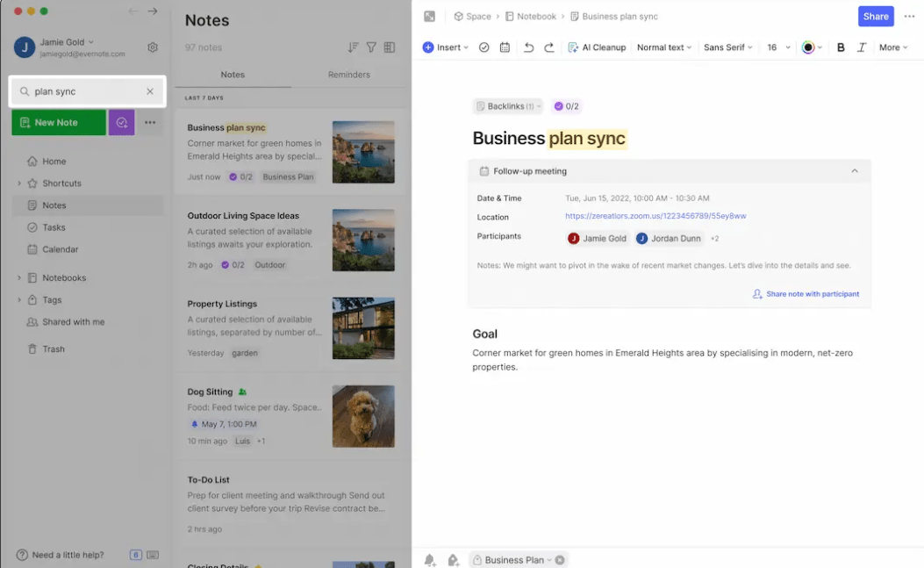This screenshot has height=568, width=924.
Task: Expand the Tags tree item
Action: pyautogui.click(x=18, y=299)
